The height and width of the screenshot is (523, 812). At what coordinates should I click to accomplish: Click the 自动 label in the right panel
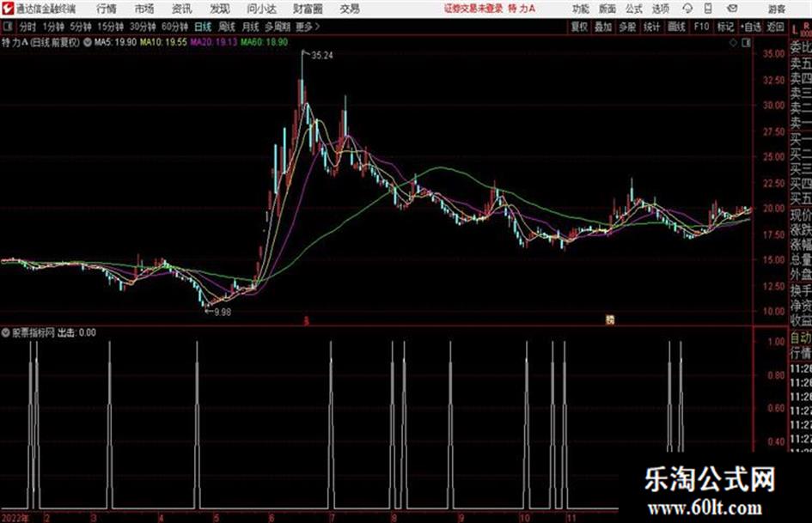801,338
